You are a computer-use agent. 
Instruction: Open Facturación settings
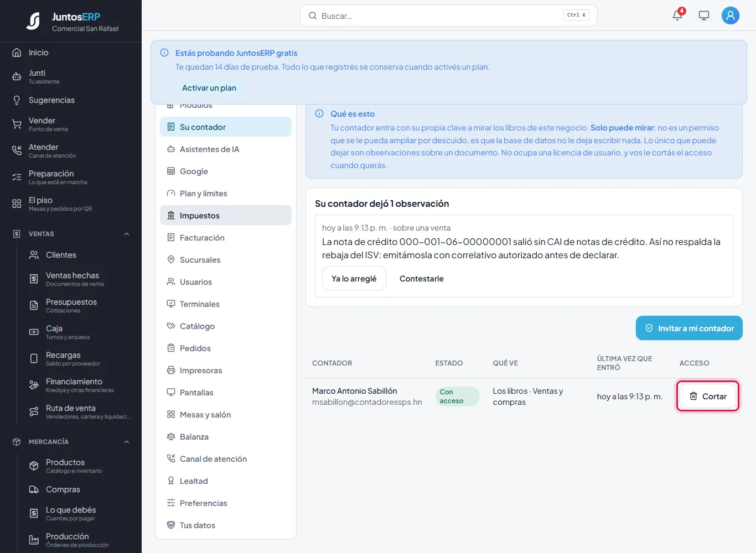point(226,238)
